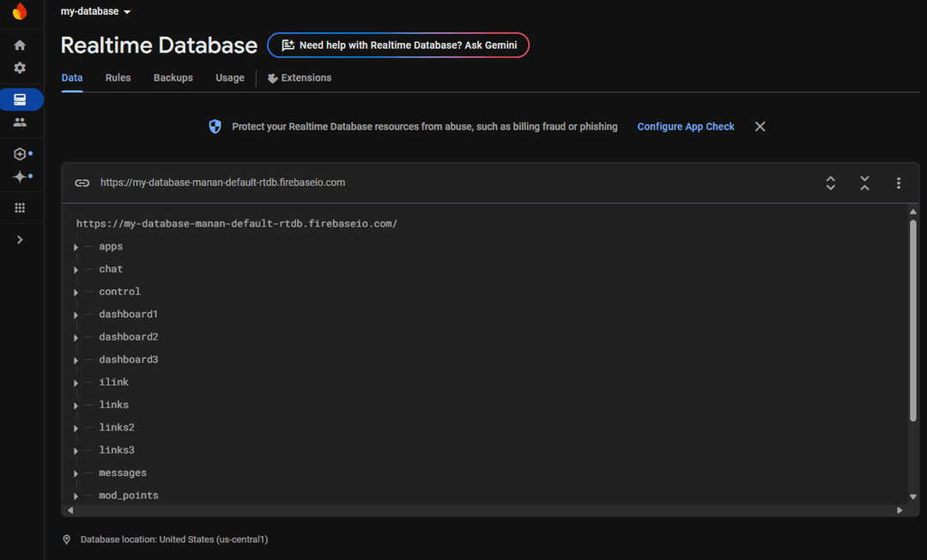Image resolution: width=927 pixels, height=560 pixels.
Task: Open the sparkle AI icon in sidebar
Action: coord(20,177)
